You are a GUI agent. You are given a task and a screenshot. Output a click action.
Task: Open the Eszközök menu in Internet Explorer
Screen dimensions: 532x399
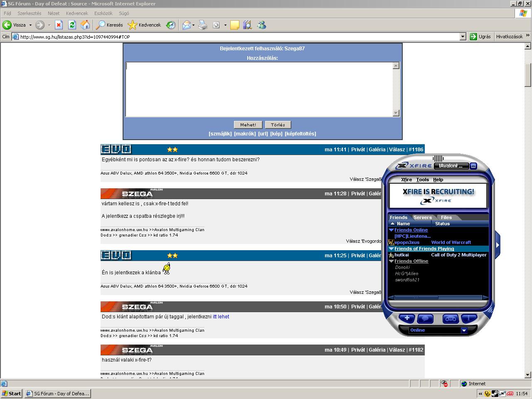pyautogui.click(x=103, y=13)
